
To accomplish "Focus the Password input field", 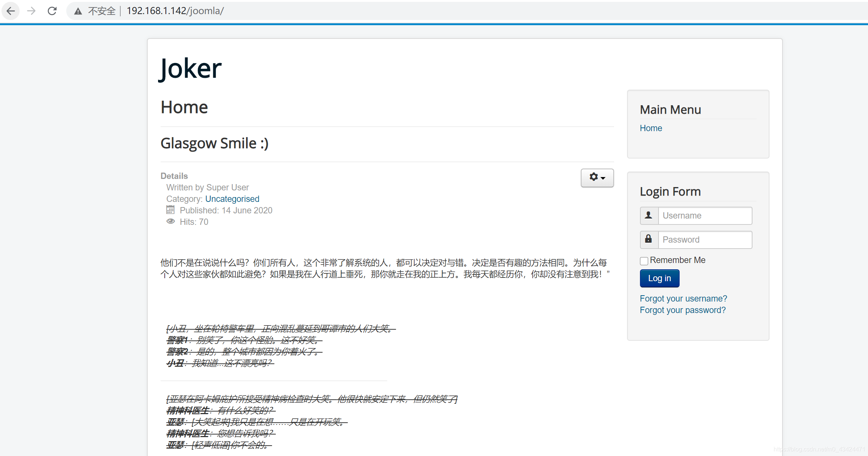I will coord(705,240).
